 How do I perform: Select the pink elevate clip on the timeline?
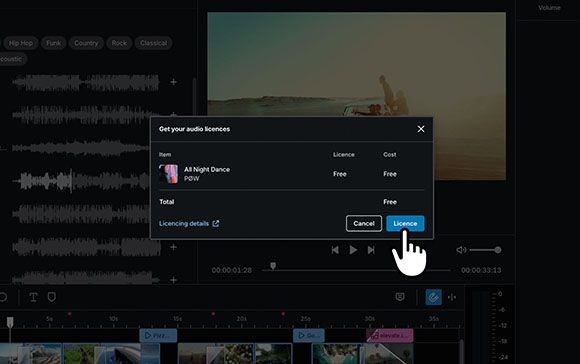point(390,336)
